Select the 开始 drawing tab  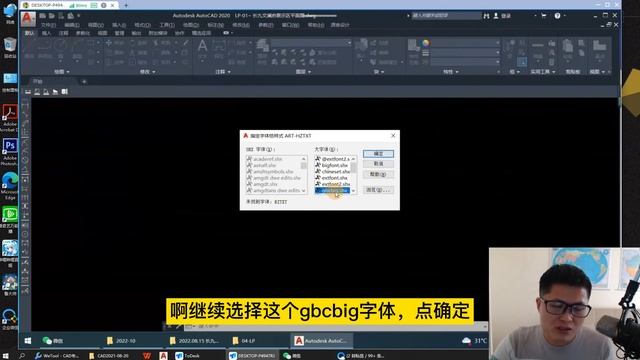click(x=38, y=82)
